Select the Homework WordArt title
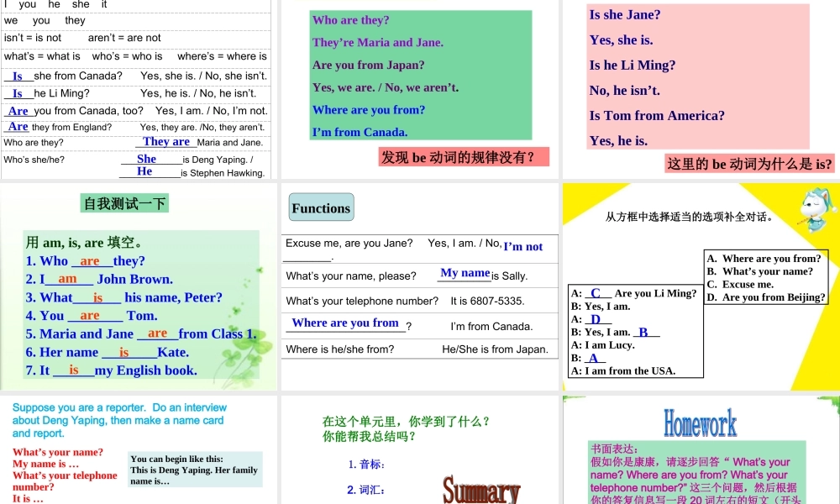This screenshot has height=504, width=840. 700,422
